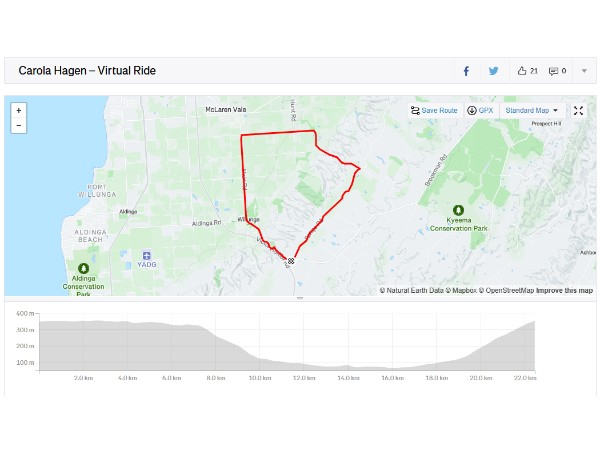The height and width of the screenshot is (450, 600).
Task: Click the YADG airfield marker
Action: point(146,255)
